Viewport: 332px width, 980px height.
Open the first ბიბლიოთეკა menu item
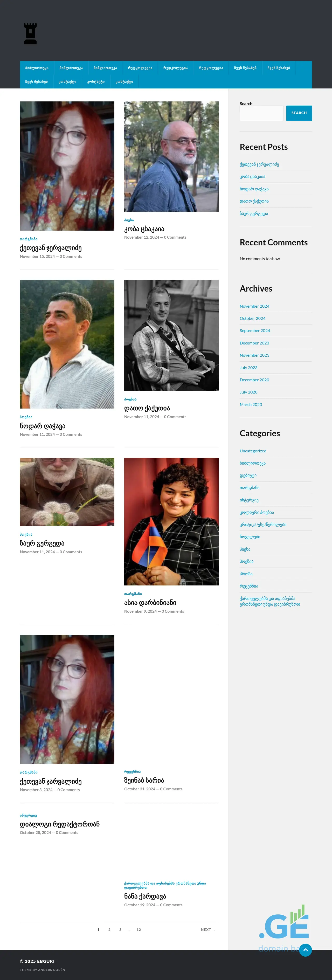point(37,68)
